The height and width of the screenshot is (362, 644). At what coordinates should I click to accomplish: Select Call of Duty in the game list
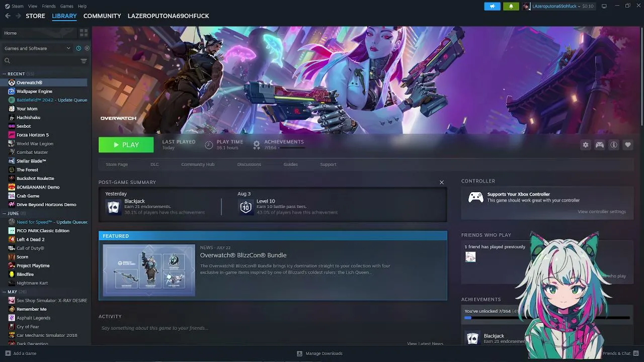44,248
